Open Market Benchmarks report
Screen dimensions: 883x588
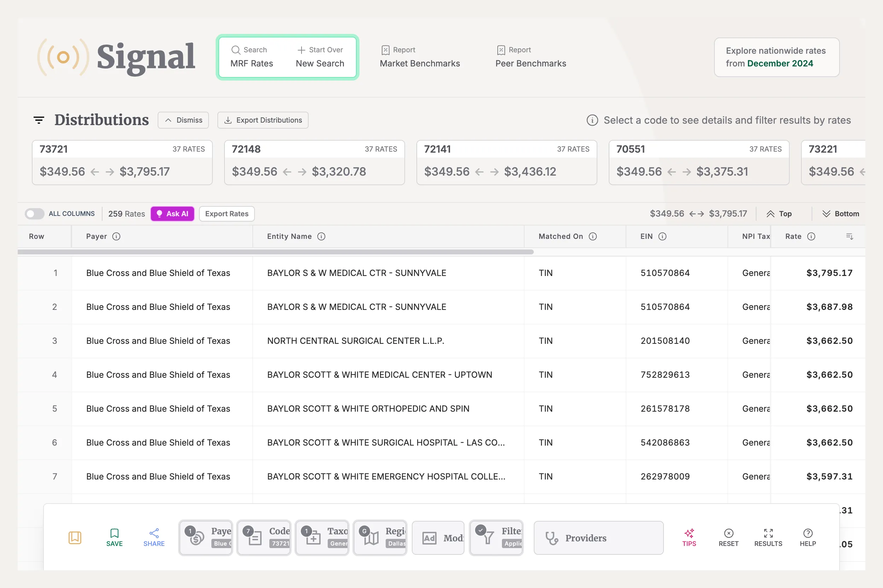point(420,57)
